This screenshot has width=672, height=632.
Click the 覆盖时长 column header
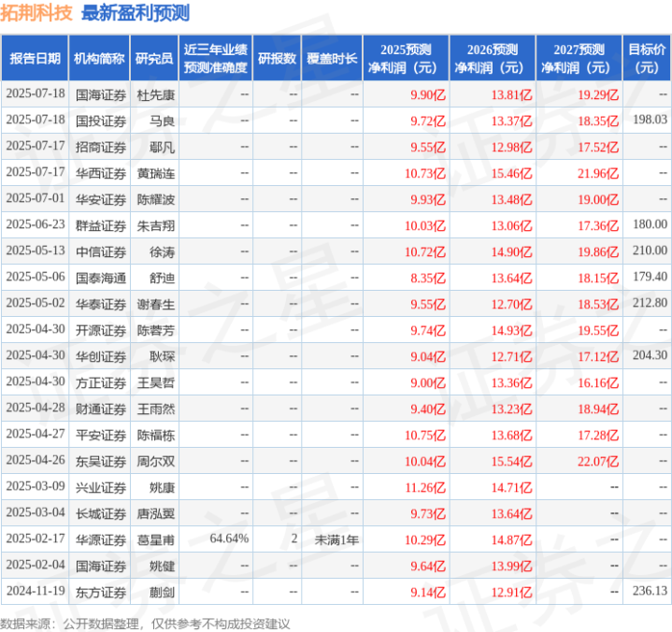point(332,58)
